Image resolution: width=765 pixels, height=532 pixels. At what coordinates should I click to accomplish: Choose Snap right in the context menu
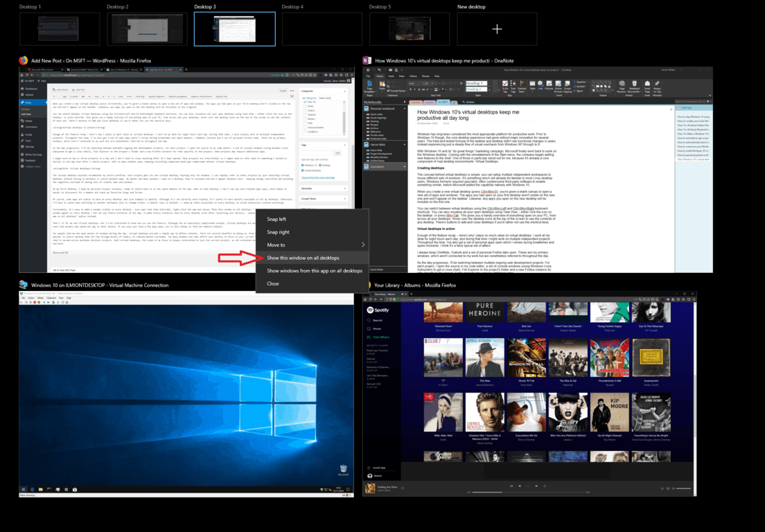pyautogui.click(x=313, y=232)
